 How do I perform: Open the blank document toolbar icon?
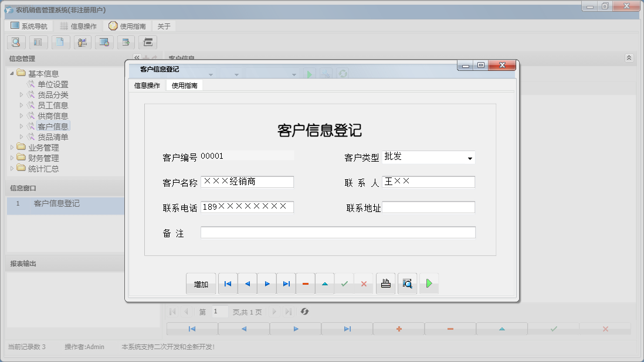point(60,42)
